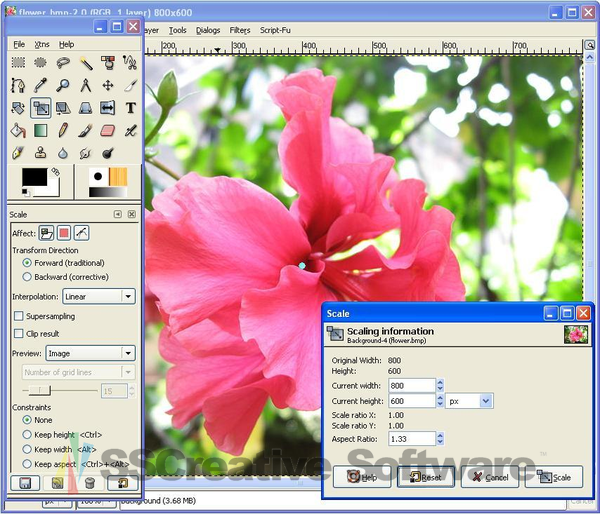The width and height of the screenshot is (600, 514).
Task: Open the File menu in toolbox
Action: [x=19, y=44]
